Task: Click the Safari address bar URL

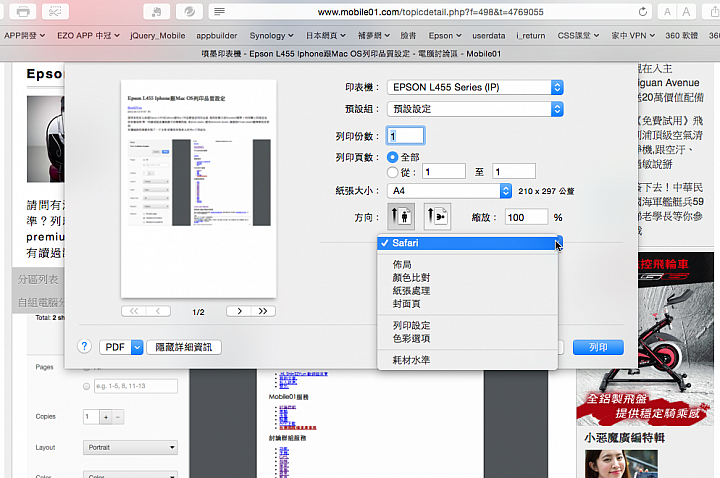Action: pos(430,12)
